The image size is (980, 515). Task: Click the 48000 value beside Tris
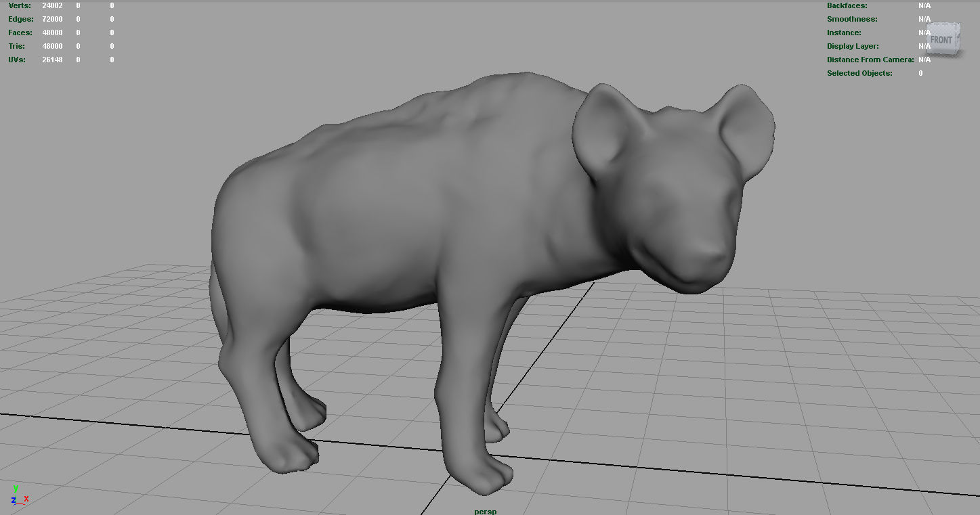point(52,46)
